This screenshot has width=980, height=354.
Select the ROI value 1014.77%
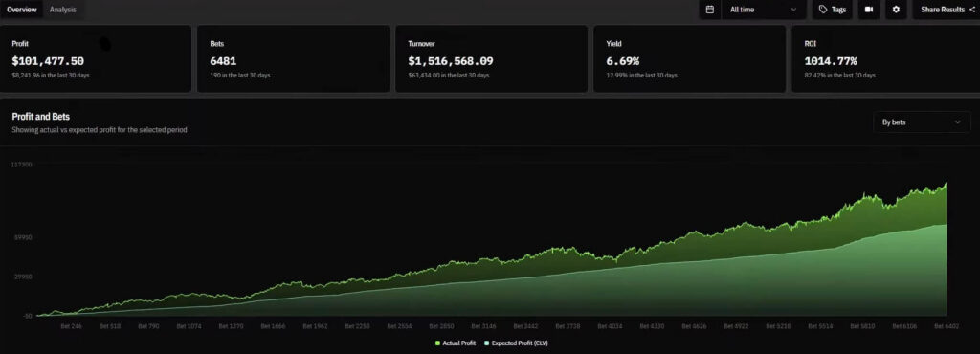click(831, 61)
